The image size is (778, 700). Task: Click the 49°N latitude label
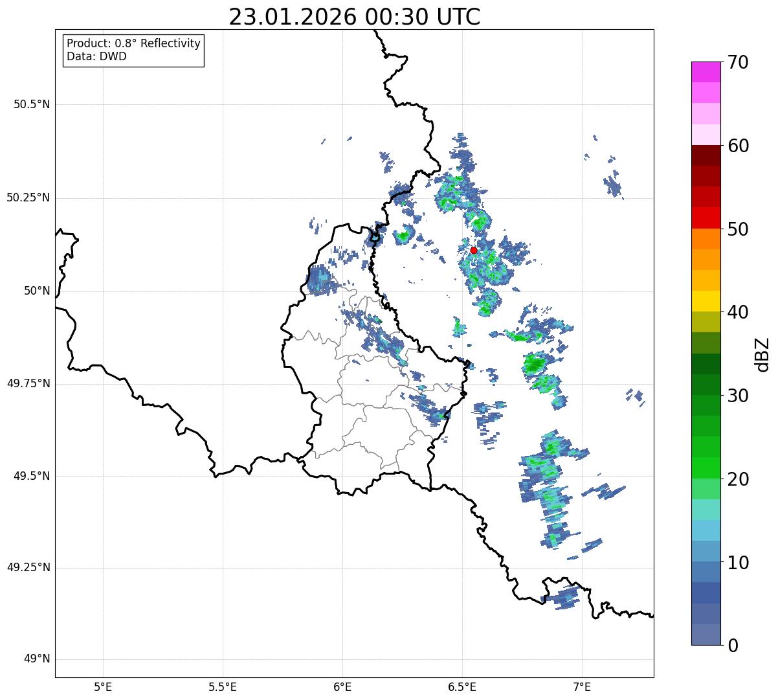tap(38, 659)
